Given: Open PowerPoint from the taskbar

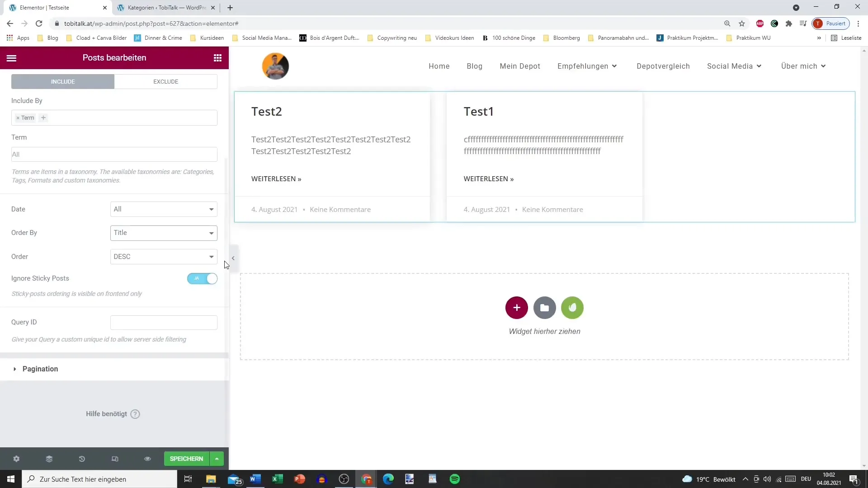Looking at the screenshot, I should pos(300,479).
